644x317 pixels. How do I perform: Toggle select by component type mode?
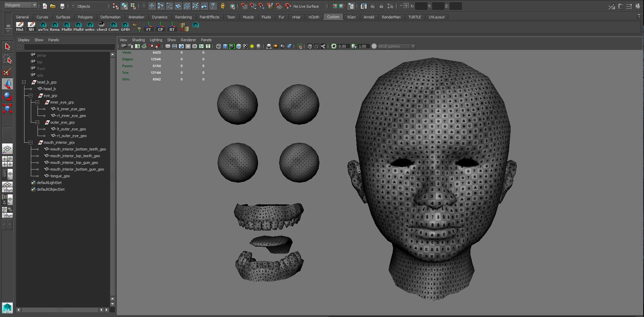133,6
